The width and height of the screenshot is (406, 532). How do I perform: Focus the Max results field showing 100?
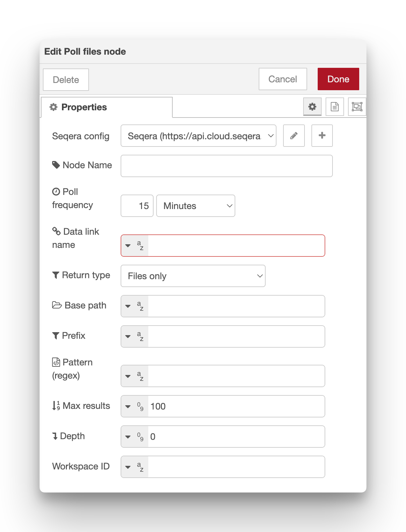point(236,406)
